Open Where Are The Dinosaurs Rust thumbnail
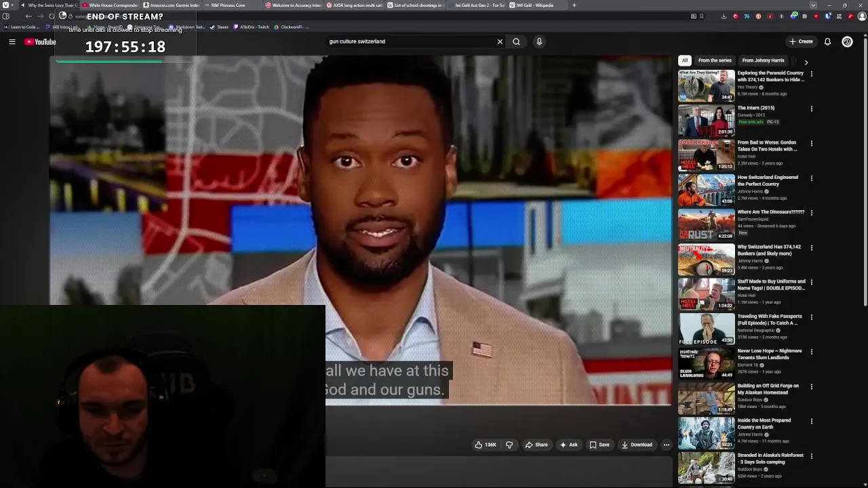This screenshot has height=488, width=868. coord(706,224)
